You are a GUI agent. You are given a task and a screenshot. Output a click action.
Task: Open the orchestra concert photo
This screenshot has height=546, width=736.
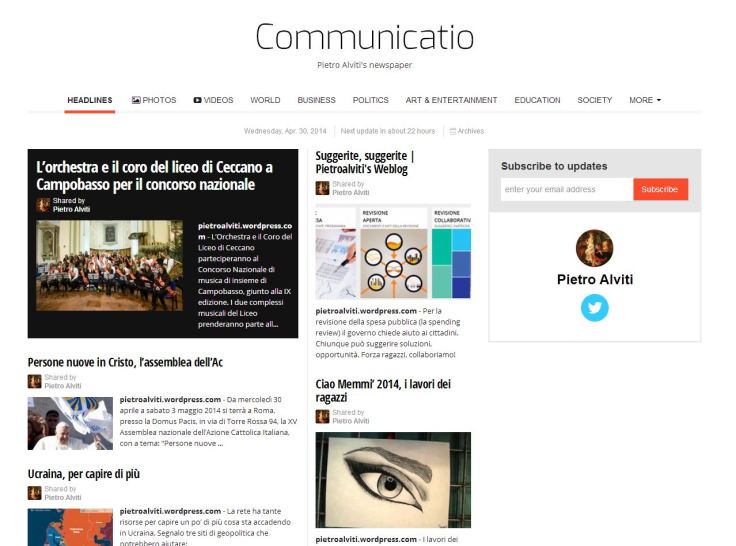tap(109, 265)
